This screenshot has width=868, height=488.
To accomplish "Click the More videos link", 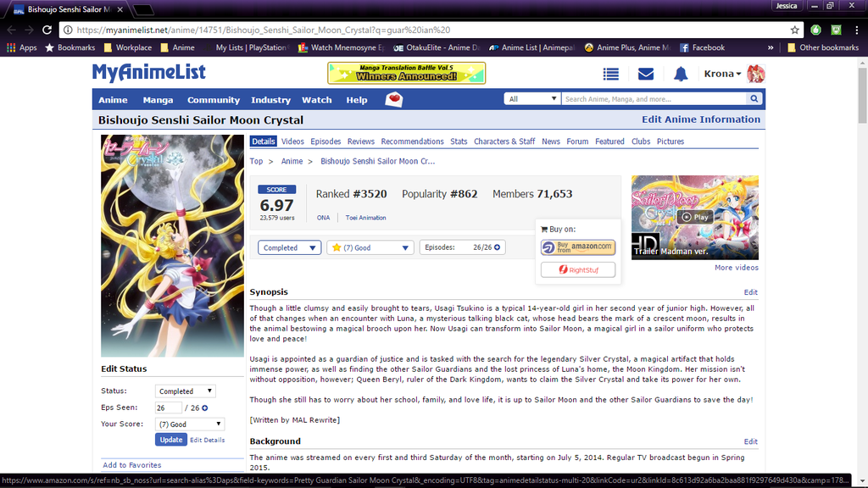I will pyautogui.click(x=737, y=268).
